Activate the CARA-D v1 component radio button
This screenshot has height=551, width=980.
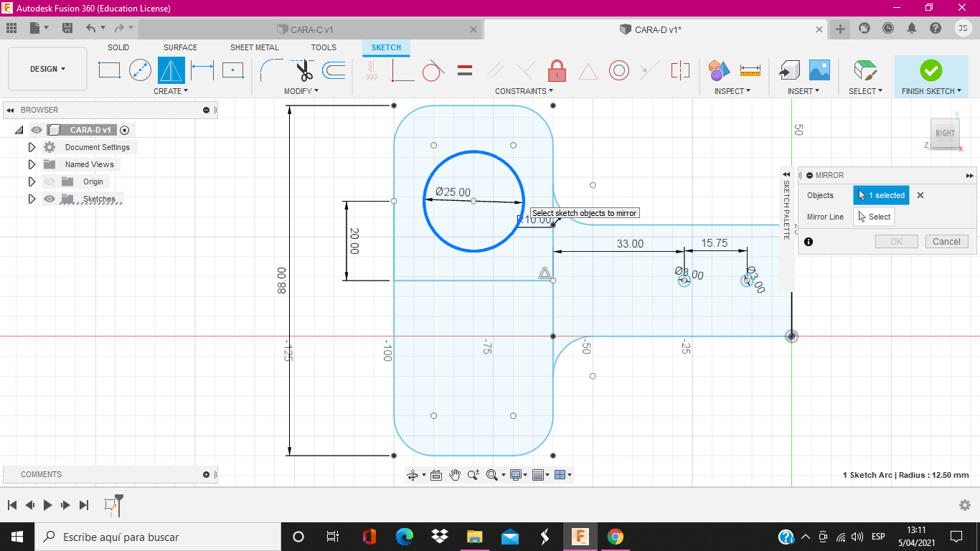(x=125, y=130)
